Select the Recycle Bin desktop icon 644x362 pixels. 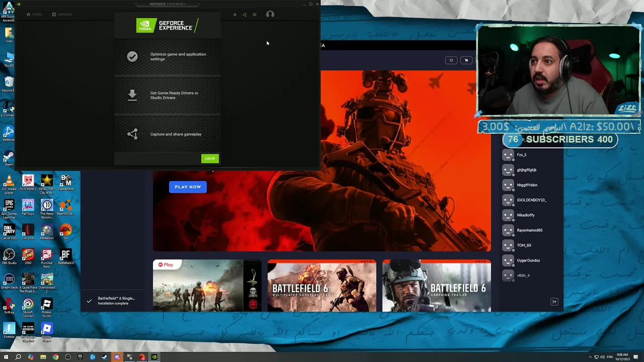click(x=9, y=84)
